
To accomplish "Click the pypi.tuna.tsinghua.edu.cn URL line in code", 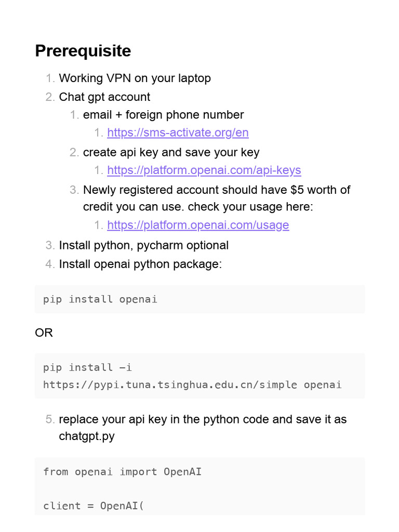I will coord(192,385).
